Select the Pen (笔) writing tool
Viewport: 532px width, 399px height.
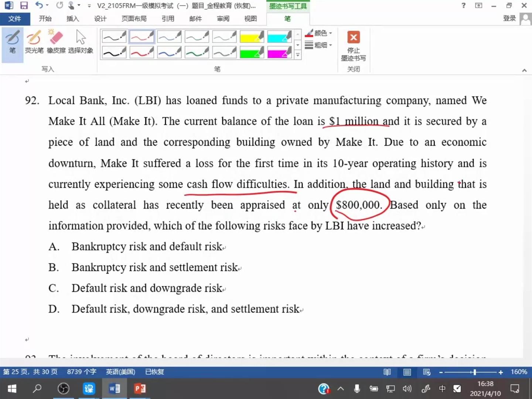click(13, 43)
